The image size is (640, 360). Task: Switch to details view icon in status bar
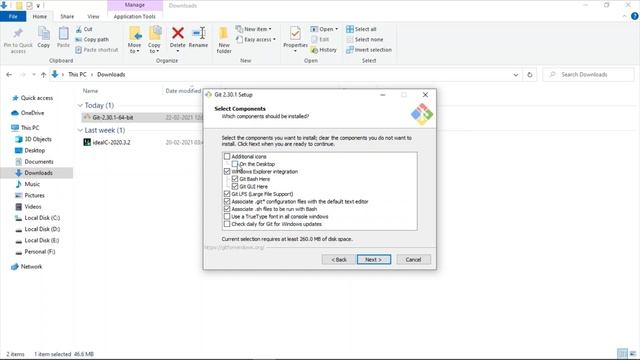pos(622,353)
